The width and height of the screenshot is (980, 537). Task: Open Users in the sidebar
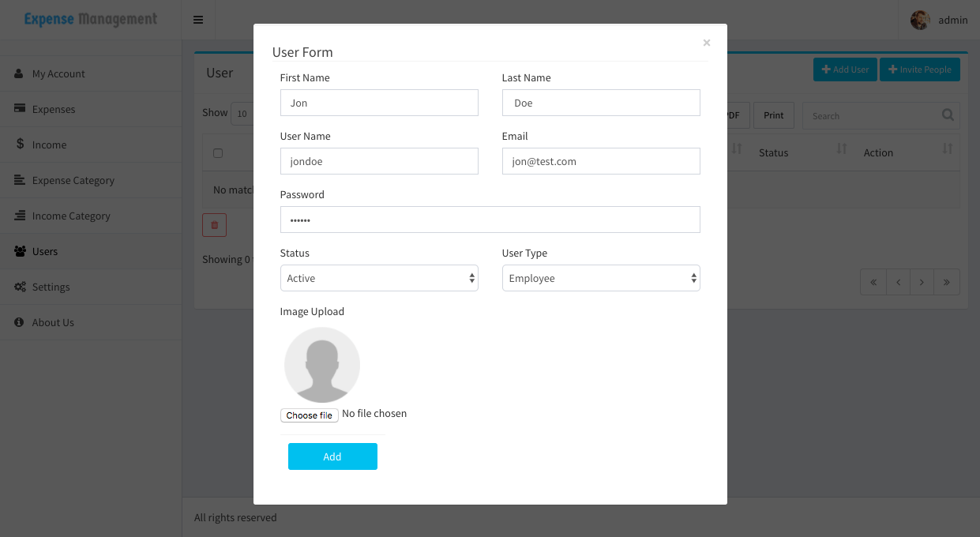point(91,251)
